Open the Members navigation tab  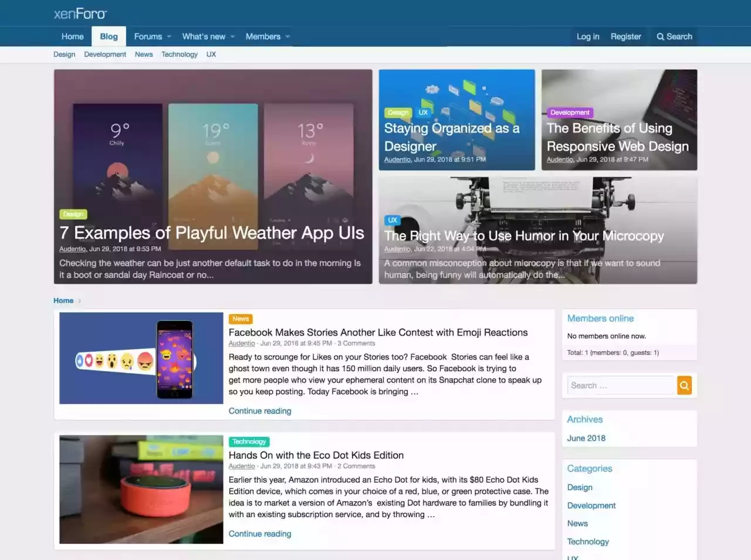pos(263,36)
